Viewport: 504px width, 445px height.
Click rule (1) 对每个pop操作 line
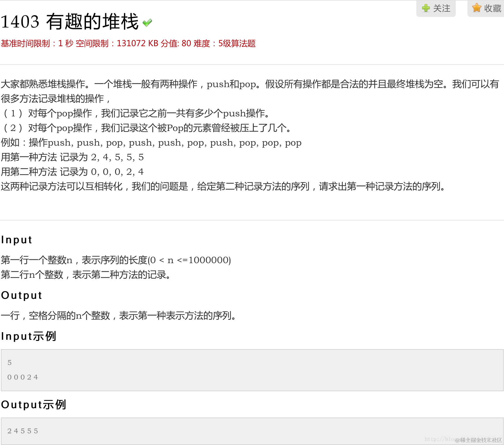[x=137, y=113]
